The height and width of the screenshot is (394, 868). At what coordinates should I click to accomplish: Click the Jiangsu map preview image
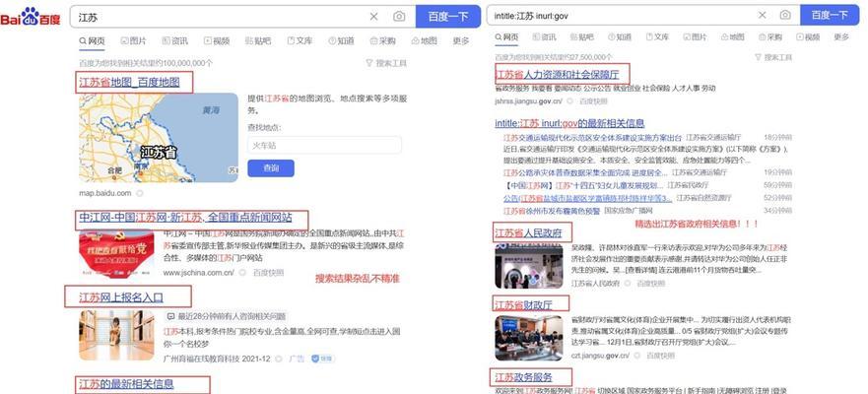coord(159,137)
